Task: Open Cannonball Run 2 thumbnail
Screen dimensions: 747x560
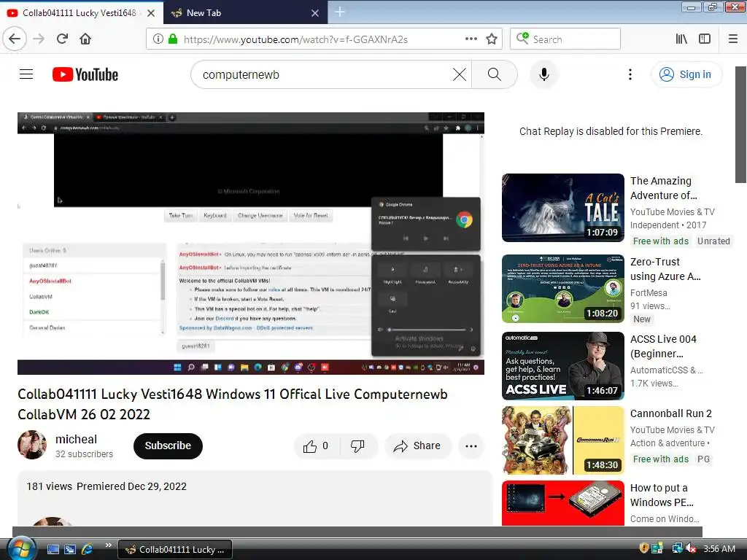Action: tap(563, 440)
